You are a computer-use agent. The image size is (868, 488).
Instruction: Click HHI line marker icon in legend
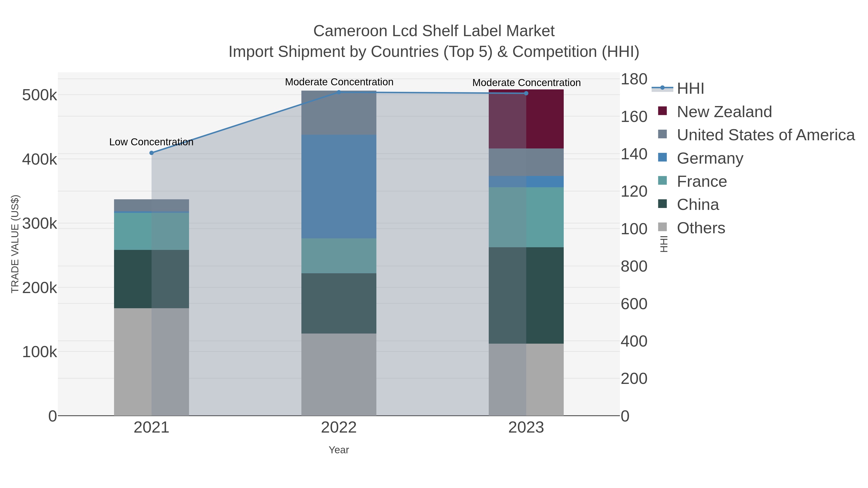662,88
